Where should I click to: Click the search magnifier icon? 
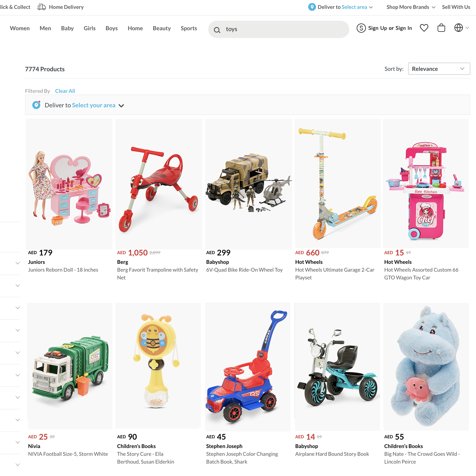pyautogui.click(x=217, y=30)
